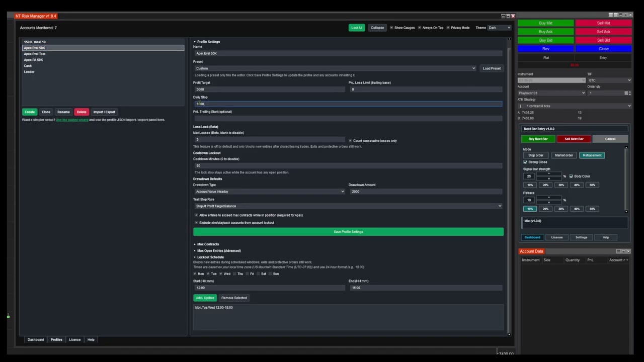Click the Buy Mkt button
Viewport: 644px width, 362px height.
pyautogui.click(x=546, y=23)
